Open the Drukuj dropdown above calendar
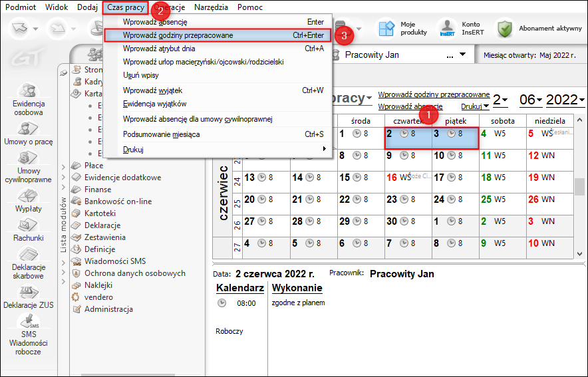The image size is (588, 377). (475, 106)
